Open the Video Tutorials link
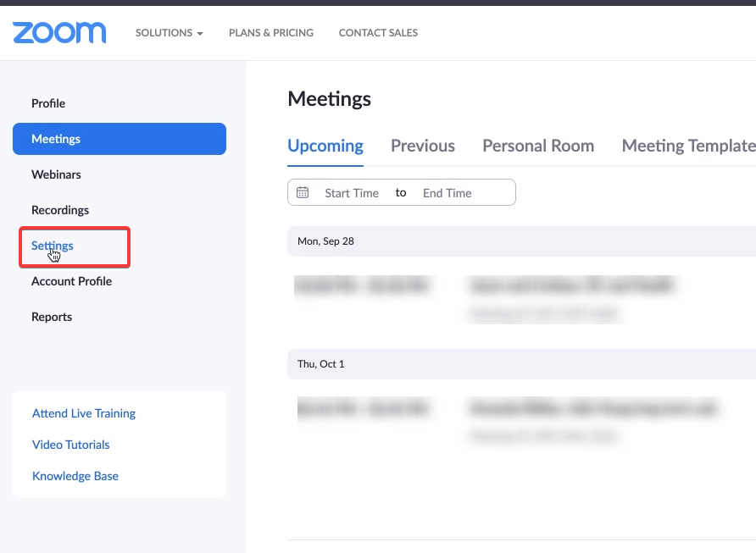Screen dimensions: 756x553 (x=71, y=445)
